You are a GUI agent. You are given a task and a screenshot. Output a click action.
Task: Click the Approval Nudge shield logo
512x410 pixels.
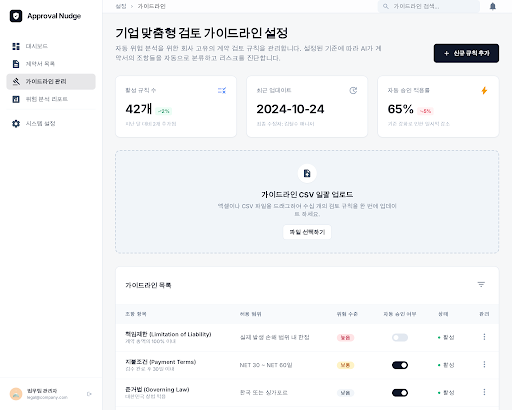point(16,16)
